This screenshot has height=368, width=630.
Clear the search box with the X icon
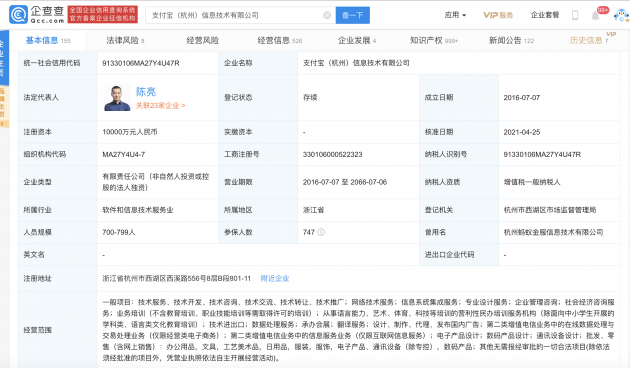327,15
